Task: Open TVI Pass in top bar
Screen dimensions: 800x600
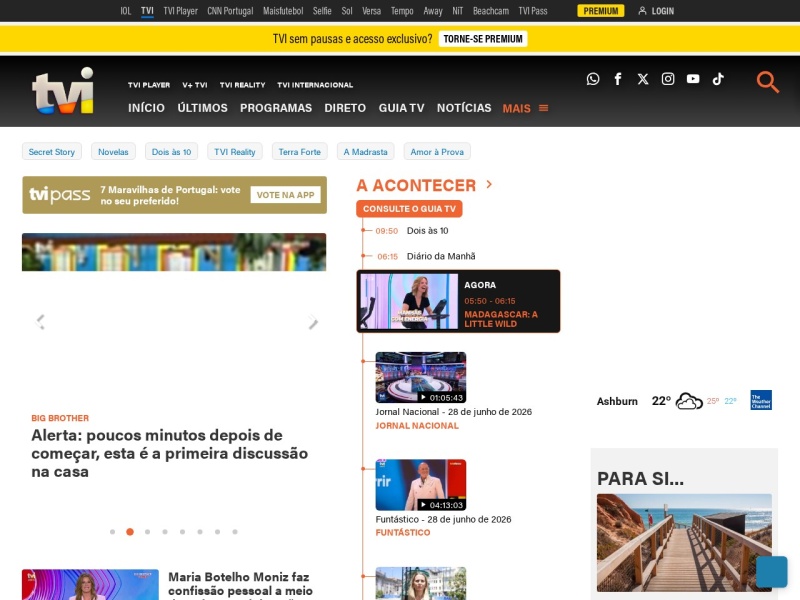Action: coord(533,11)
